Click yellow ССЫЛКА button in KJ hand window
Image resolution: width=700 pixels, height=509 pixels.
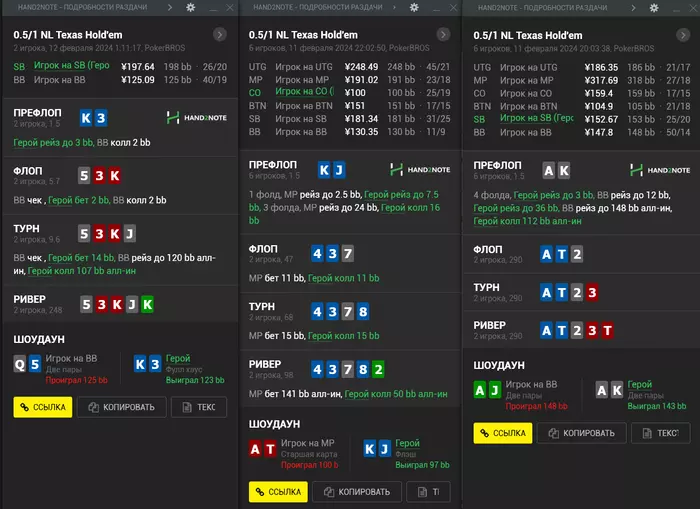(x=278, y=492)
